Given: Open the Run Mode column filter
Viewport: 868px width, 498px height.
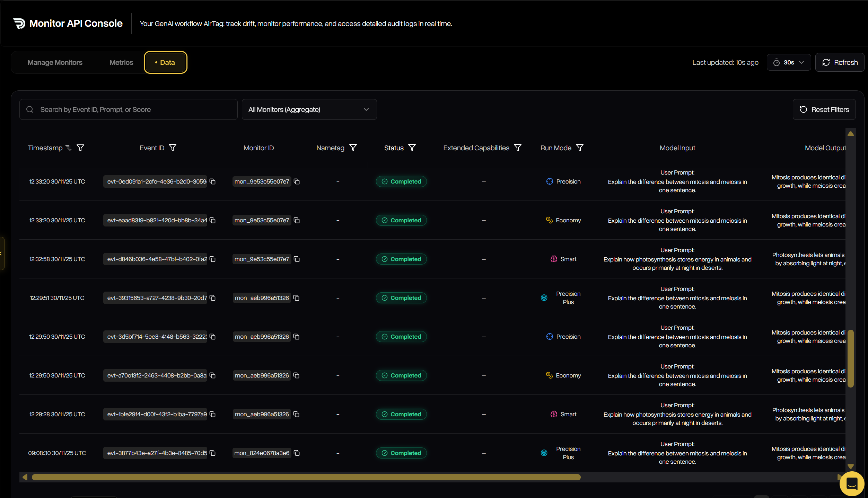Looking at the screenshot, I should [x=580, y=148].
